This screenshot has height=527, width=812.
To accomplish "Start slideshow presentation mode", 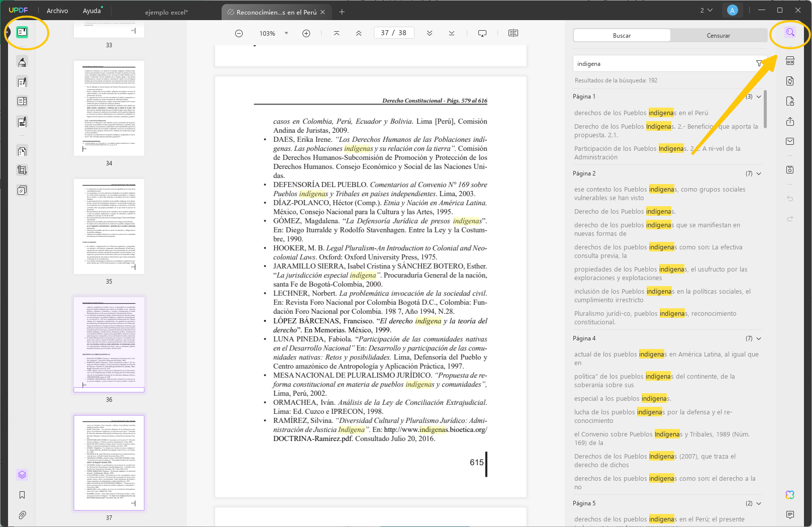I will [x=482, y=33].
